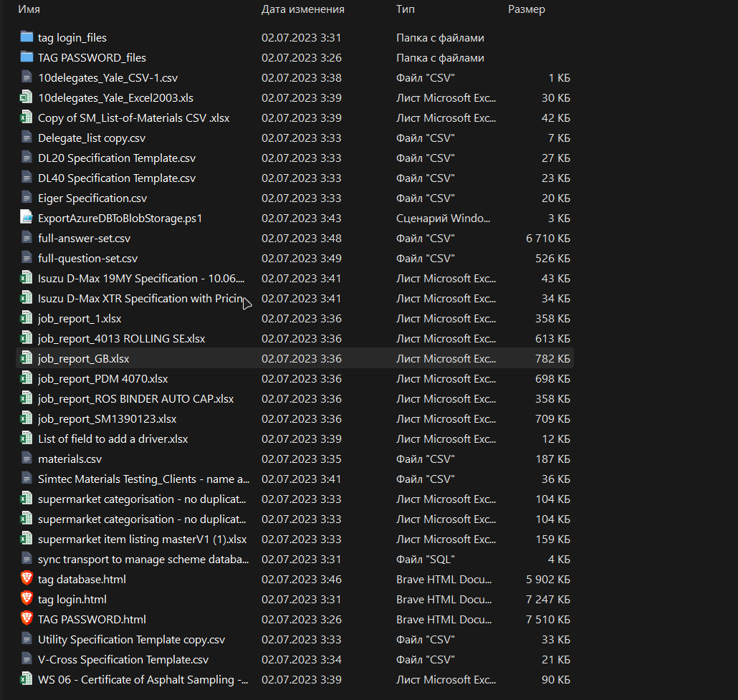738x700 pixels.
Task: Click the Excel icon of job_report_SM1390123.xlsx
Action: [x=27, y=418]
